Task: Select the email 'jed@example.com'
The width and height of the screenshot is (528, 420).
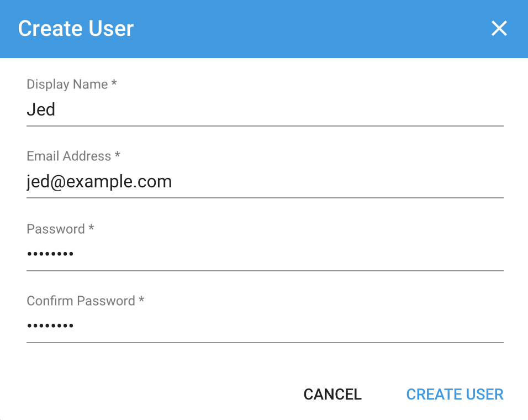Action: pyautogui.click(x=99, y=181)
